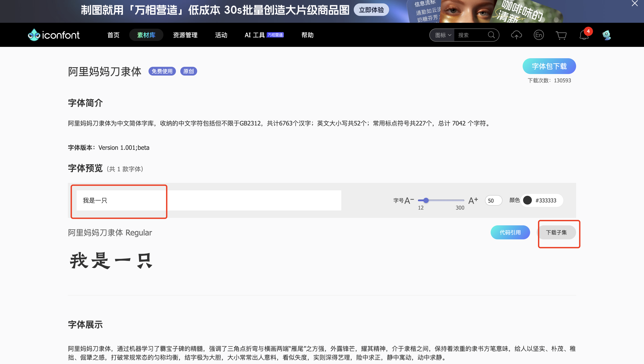The height and width of the screenshot is (364, 644).
Task: Go to 首页 in the navigation
Action: click(113, 35)
